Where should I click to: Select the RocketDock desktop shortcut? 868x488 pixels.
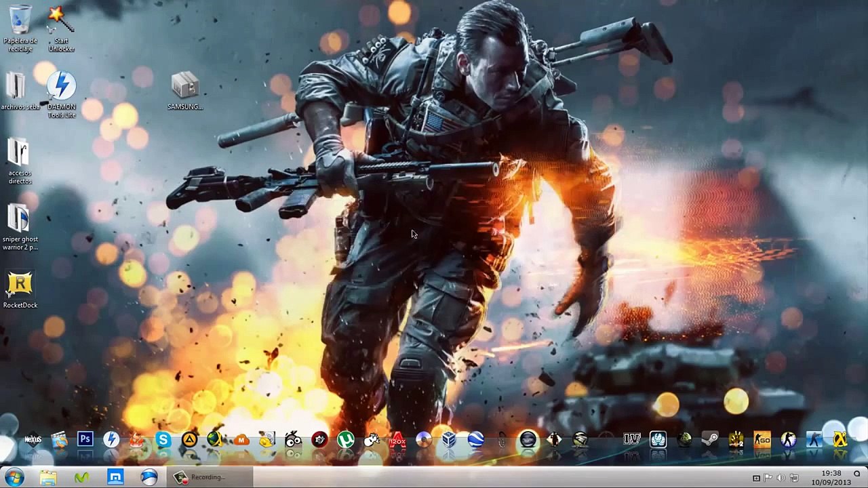(20, 290)
